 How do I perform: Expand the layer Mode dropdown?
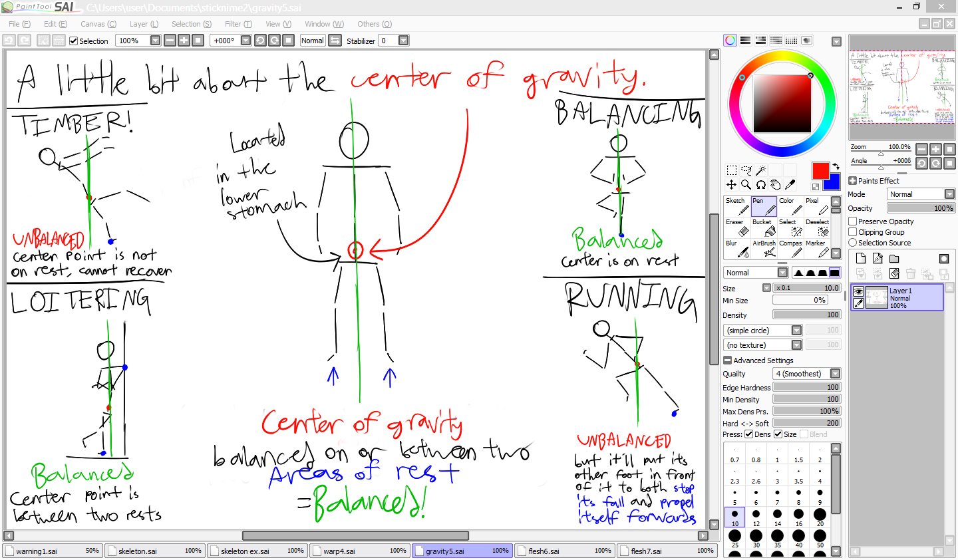[x=949, y=194]
